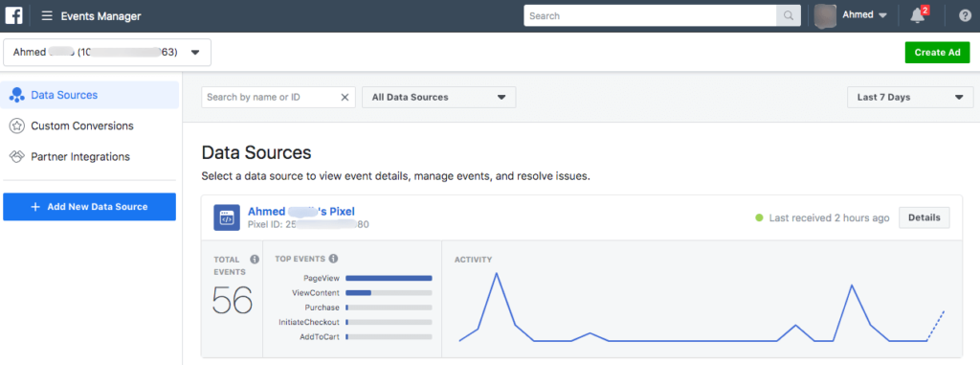This screenshot has width=980, height=365.
Task: Click the PageView label
Action: pyautogui.click(x=322, y=278)
